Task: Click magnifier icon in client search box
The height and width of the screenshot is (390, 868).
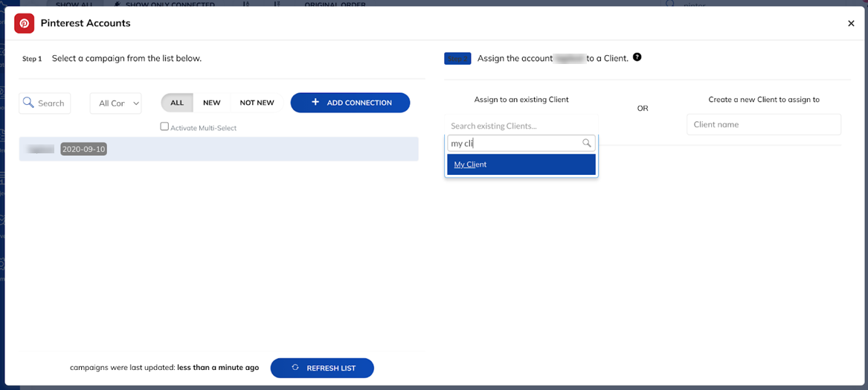Action: [x=587, y=144]
